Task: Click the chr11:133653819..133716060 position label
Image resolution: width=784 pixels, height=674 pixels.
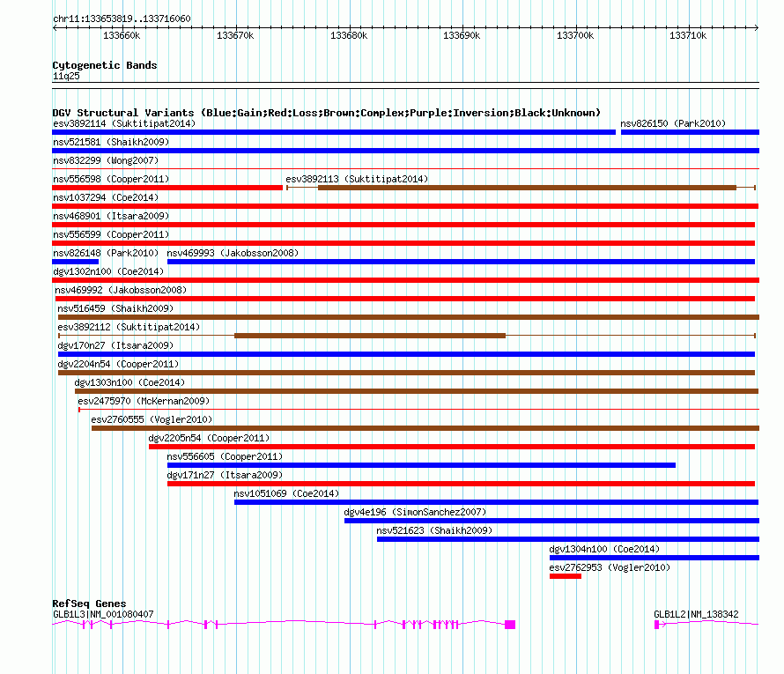Action: click(122, 19)
